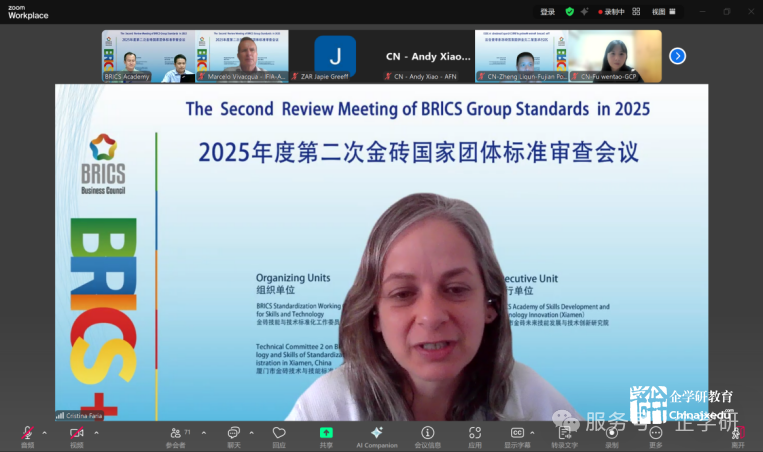Select the Marcelo Vivacqua video thumbnail

(x=241, y=56)
